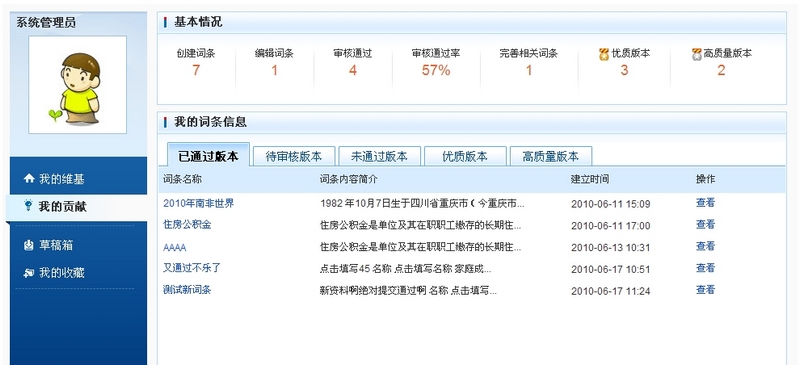The image size is (800, 365).
Task: Click the draft box icon beside 草稿箱
Action: coord(29,246)
